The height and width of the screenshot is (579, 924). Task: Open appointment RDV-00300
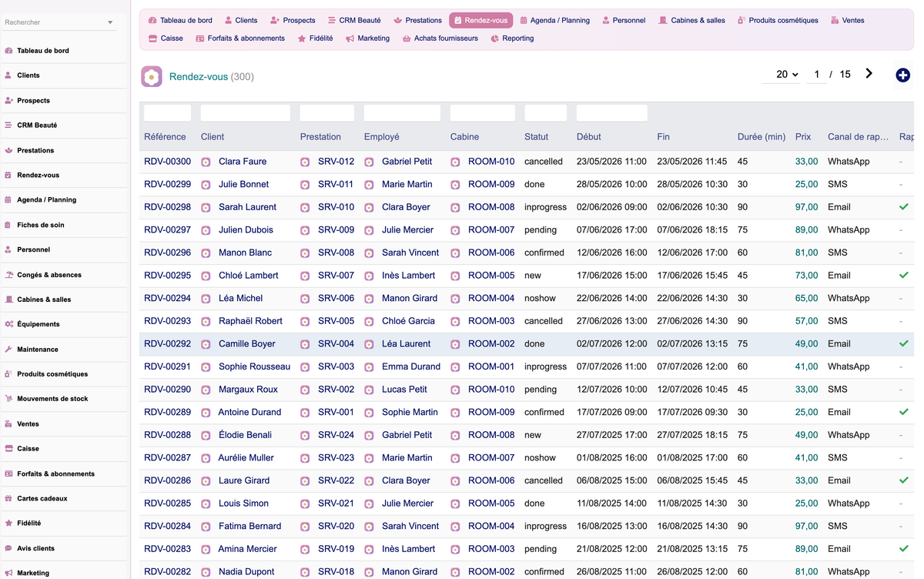tap(167, 162)
